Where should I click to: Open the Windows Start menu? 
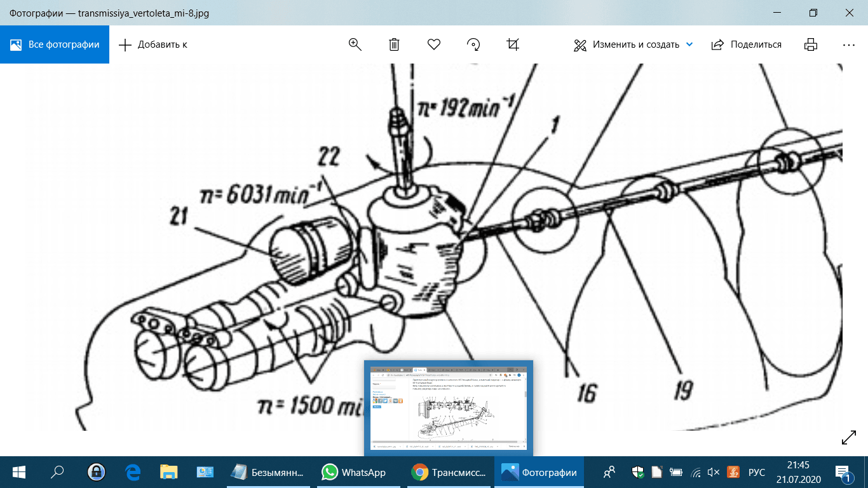click(x=18, y=472)
